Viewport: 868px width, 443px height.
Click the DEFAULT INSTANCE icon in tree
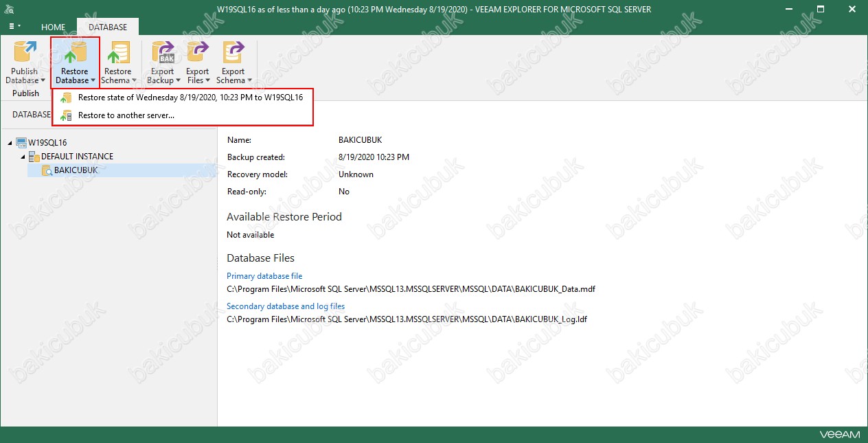coord(34,157)
